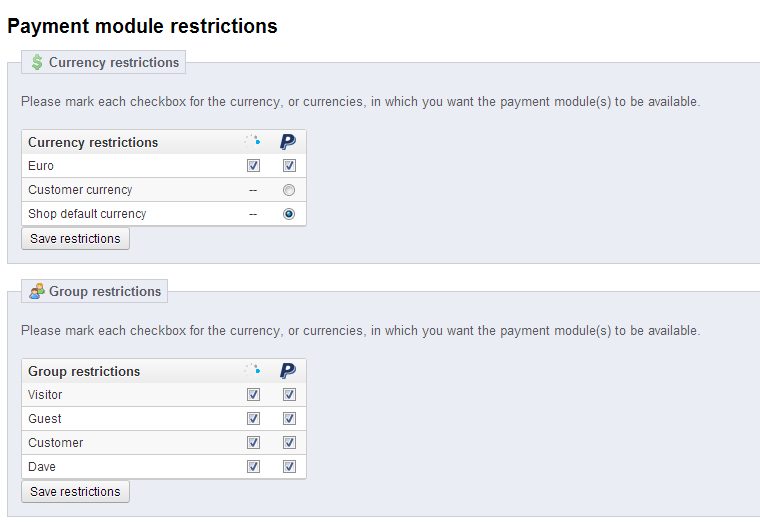Viewport: 760px width, 522px height.
Task: Uncheck Visitor checkbox in first module column
Action: [253, 395]
